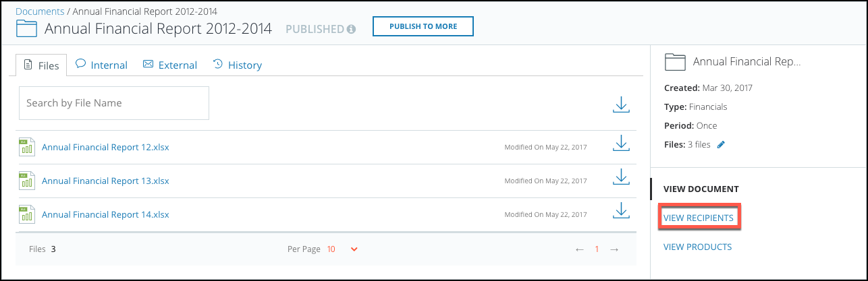Click the Search by File Name field
Image resolution: width=868 pixels, height=281 pixels.
pos(113,103)
